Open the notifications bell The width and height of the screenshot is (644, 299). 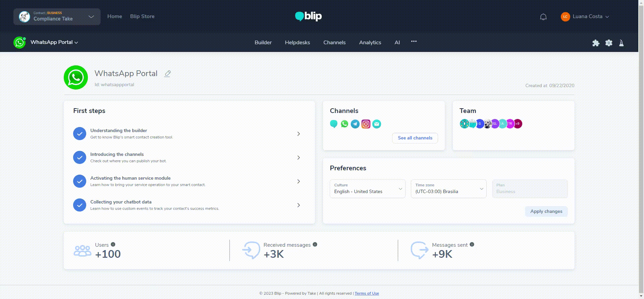543,17
